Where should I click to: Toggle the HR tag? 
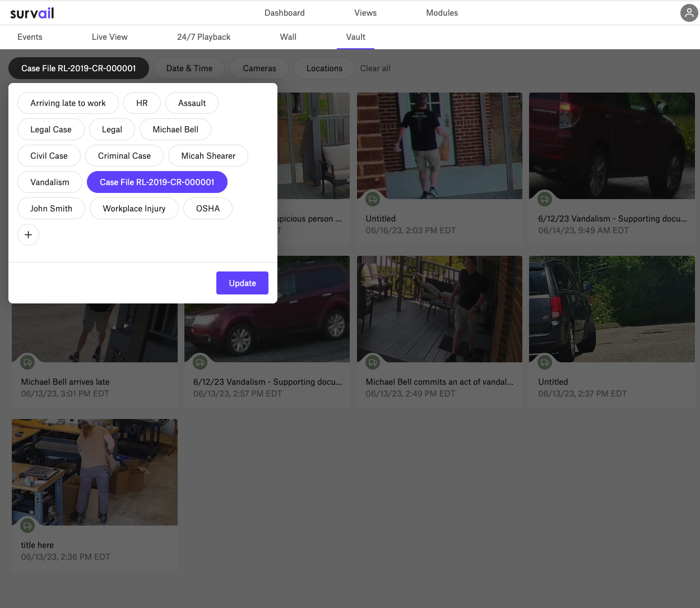[x=142, y=103]
